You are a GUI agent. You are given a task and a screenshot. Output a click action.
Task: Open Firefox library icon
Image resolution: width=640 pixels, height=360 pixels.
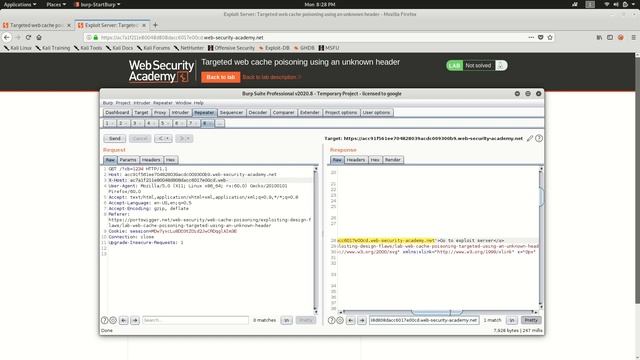[599, 37]
